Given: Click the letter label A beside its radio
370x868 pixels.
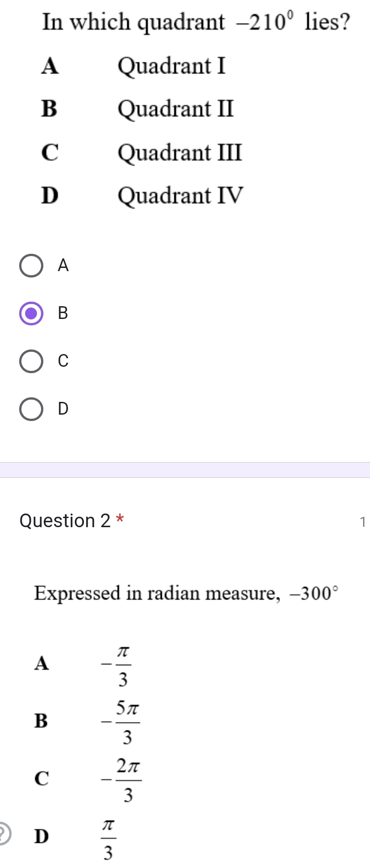Looking at the screenshot, I should pyautogui.click(x=63, y=266).
